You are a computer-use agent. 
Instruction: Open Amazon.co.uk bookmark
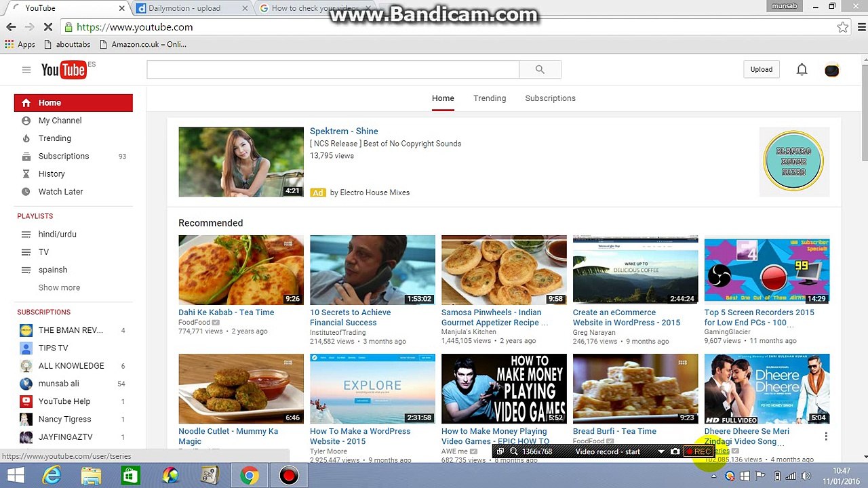(142, 45)
